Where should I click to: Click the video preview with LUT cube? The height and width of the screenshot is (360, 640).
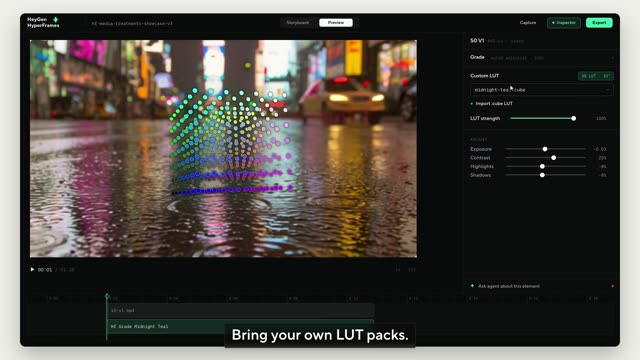tap(223, 149)
